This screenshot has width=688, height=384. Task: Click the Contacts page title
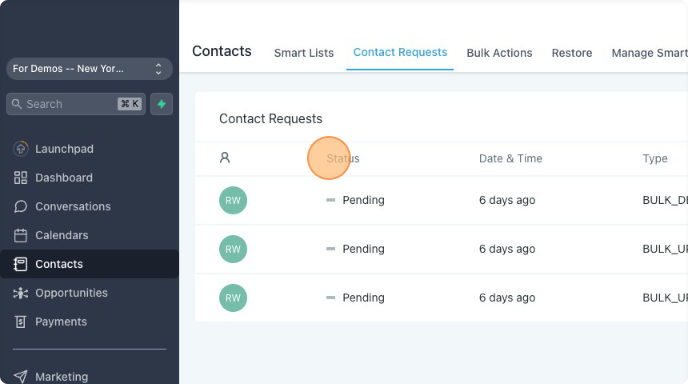click(222, 51)
